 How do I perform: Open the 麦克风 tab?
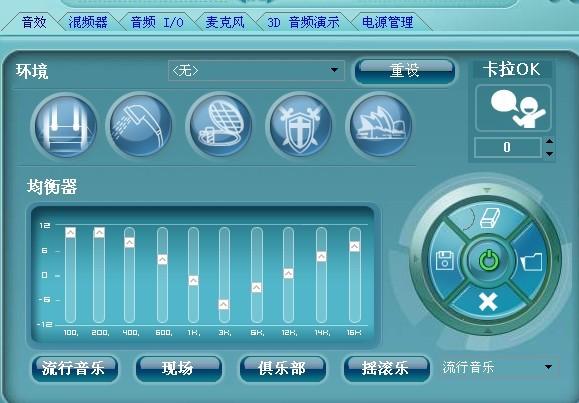point(225,22)
